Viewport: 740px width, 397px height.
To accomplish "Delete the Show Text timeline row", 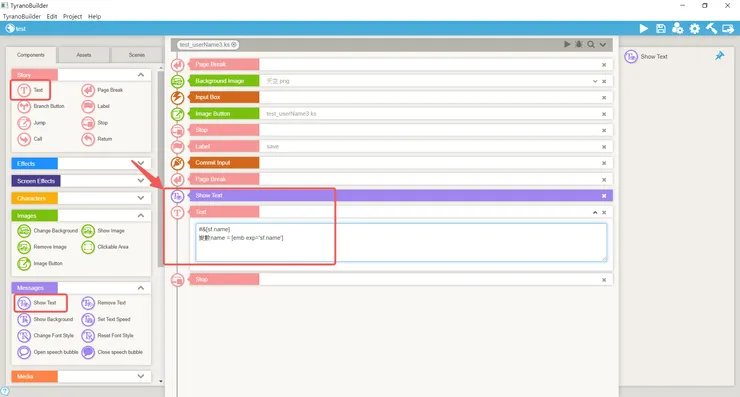I will [604, 196].
